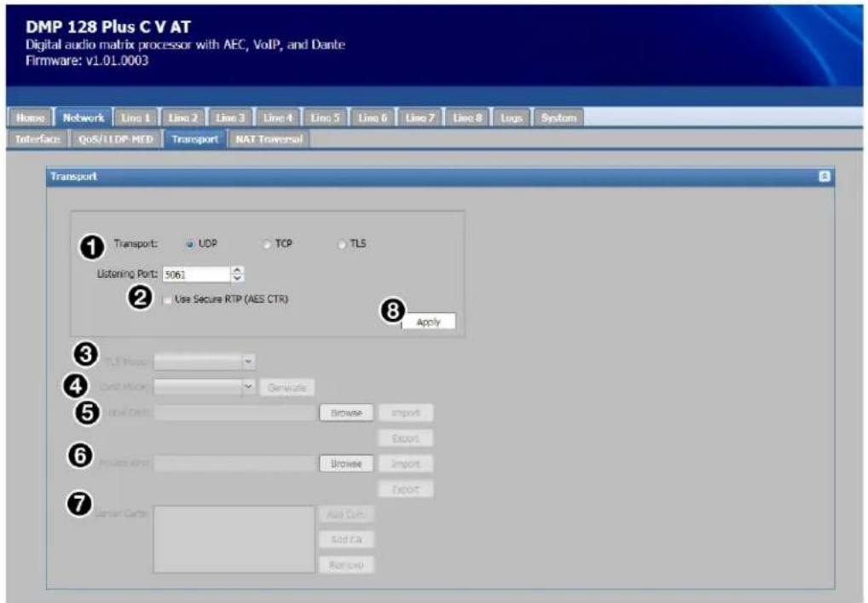This screenshot has height=603, width=868.
Task: Click the local cert path field
Action: pos(234,413)
